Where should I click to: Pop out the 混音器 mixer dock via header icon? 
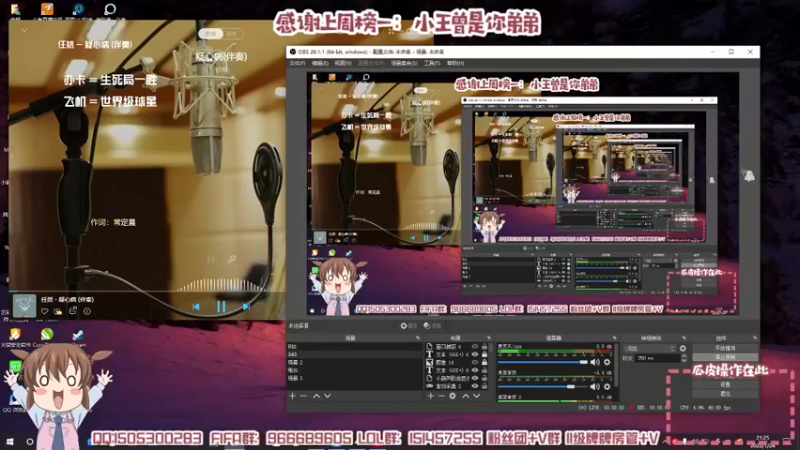click(x=614, y=338)
